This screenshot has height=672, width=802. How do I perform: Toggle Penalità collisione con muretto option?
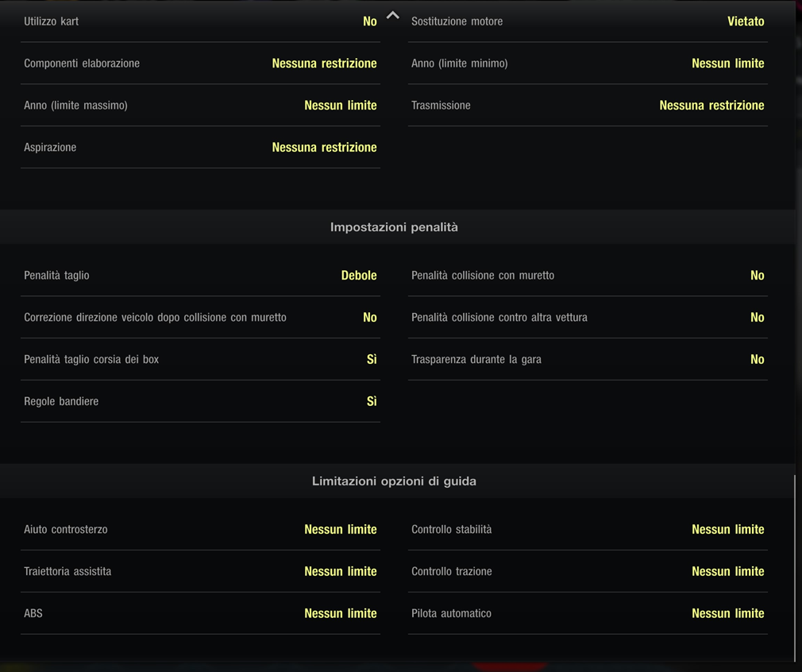tap(757, 276)
